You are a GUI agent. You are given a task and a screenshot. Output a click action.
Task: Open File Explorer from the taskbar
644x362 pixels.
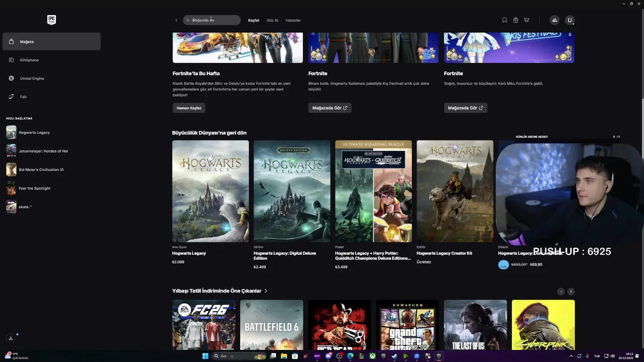(x=284, y=356)
